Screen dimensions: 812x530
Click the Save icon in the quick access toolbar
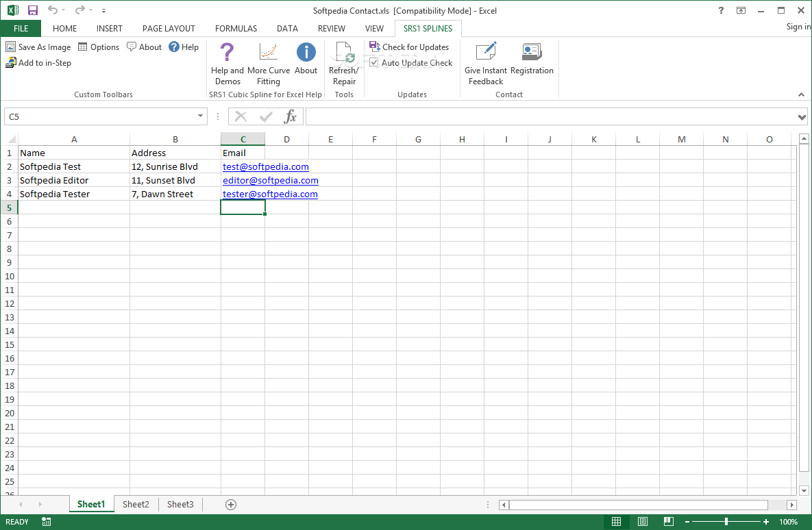click(x=33, y=10)
